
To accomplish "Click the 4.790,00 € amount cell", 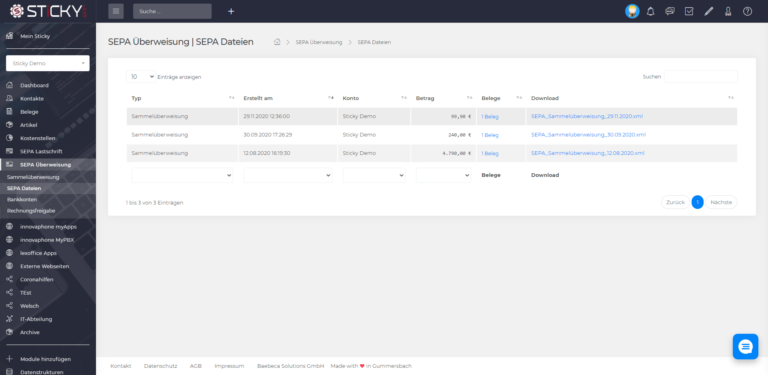I will pyautogui.click(x=443, y=153).
